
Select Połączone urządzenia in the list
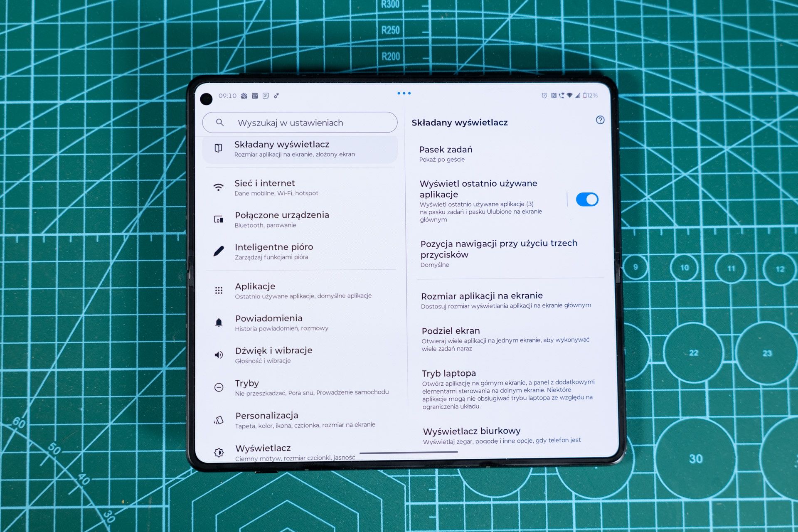point(300,219)
